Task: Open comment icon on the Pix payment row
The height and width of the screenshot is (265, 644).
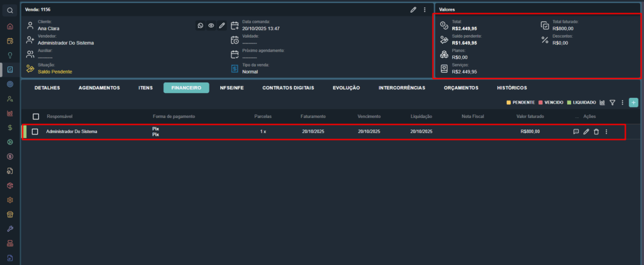Action: click(576, 131)
